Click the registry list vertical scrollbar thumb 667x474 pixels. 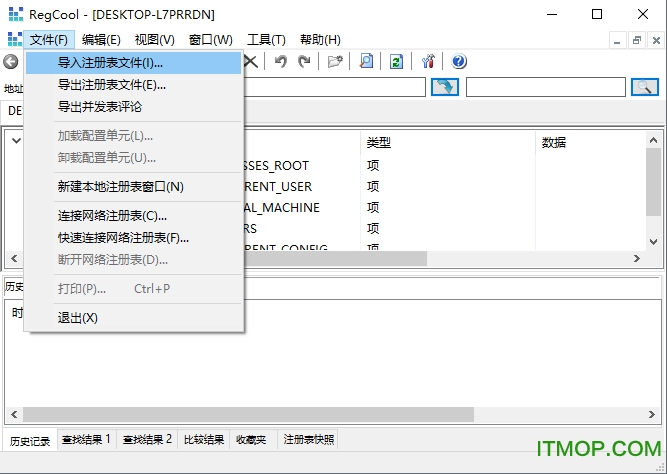point(653,182)
